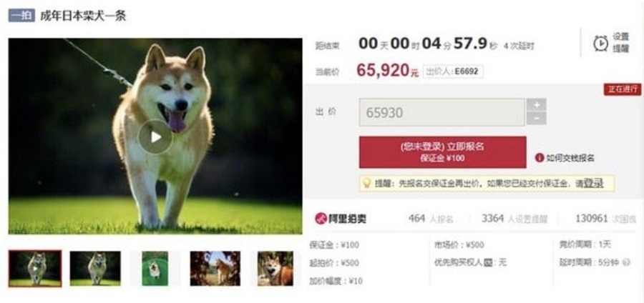Image resolution: width=644 pixels, height=303 pixels.
Task: Select the fifth close-up dog thumbnail
Action: [275, 269]
